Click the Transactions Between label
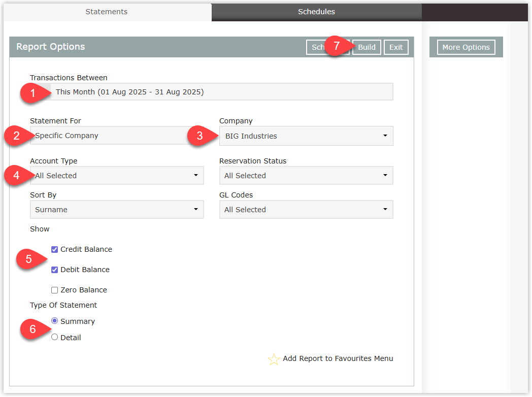The image size is (532, 397). 69,78
